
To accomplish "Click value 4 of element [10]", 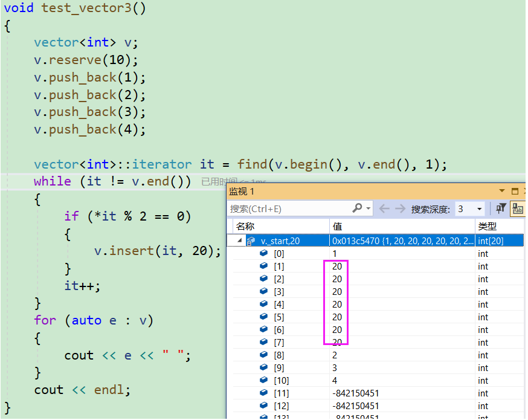I will [335, 381].
